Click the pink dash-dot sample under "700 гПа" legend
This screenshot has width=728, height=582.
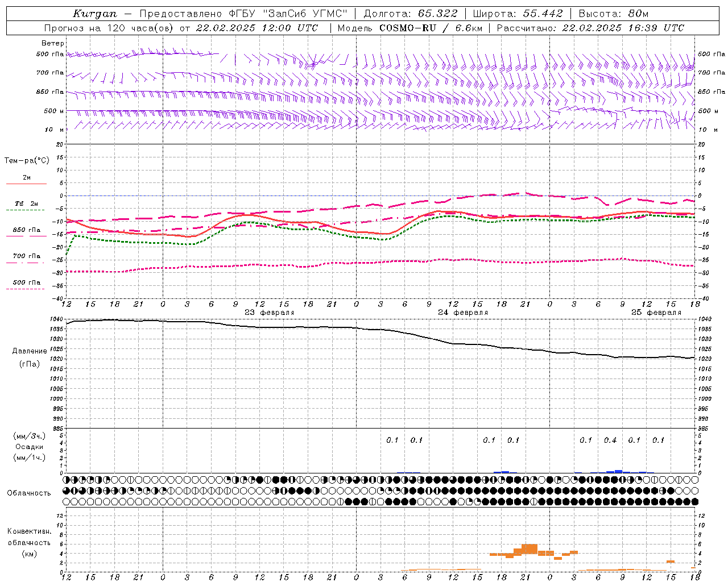[26, 263]
